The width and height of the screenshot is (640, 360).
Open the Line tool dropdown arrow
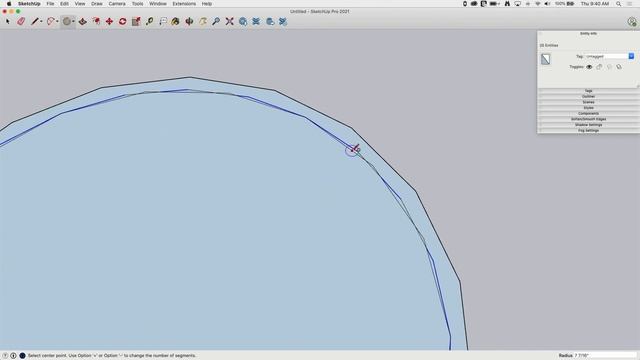pos(41,22)
